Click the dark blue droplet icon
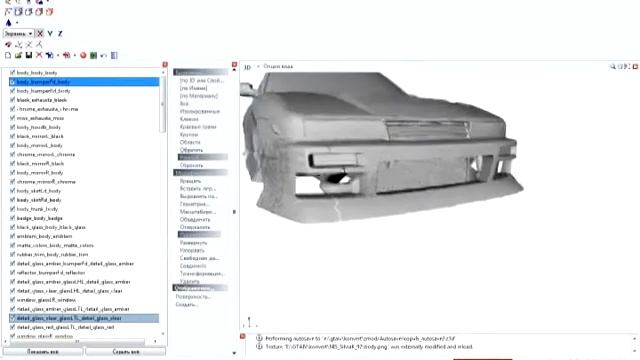This screenshot has height=360, width=640. click(x=8, y=23)
